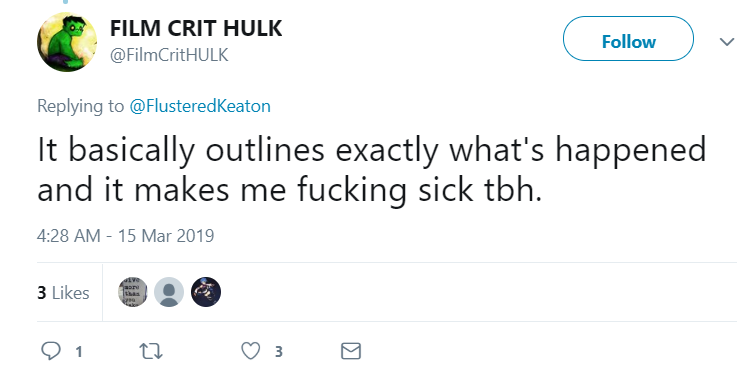Open the green Hulk profile avatar
The image size is (753, 371).
tap(67, 42)
